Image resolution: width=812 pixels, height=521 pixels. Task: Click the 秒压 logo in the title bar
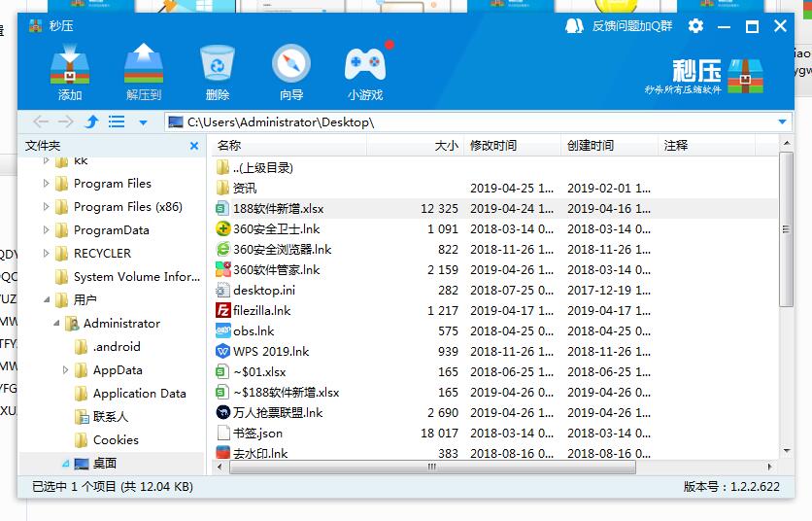tap(36, 26)
